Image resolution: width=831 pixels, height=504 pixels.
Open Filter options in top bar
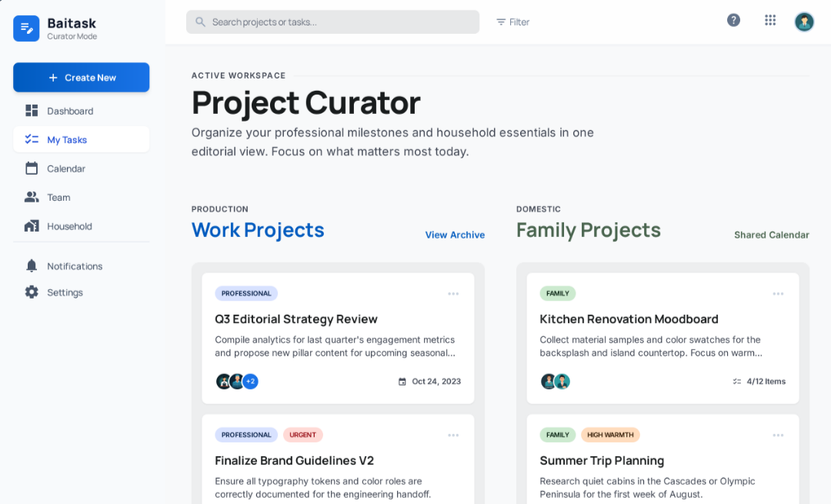tap(512, 22)
